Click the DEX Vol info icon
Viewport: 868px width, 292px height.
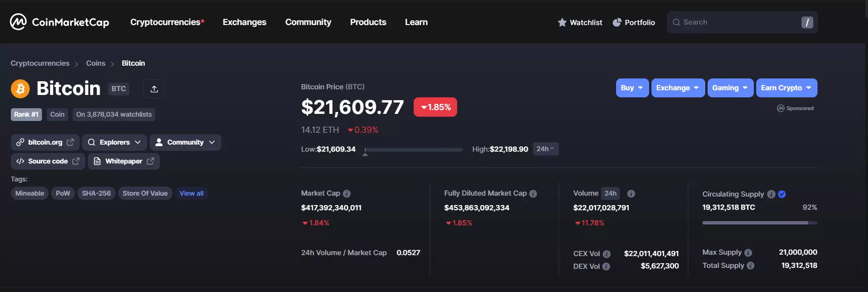coord(606,266)
